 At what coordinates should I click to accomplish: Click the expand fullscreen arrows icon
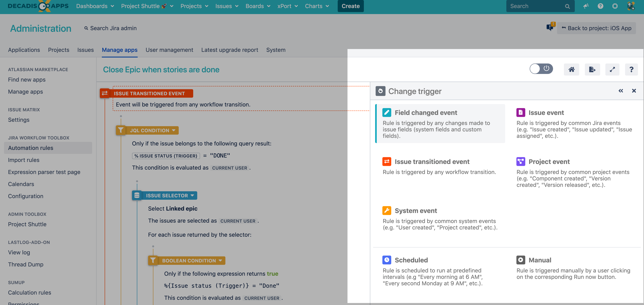point(612,69)
